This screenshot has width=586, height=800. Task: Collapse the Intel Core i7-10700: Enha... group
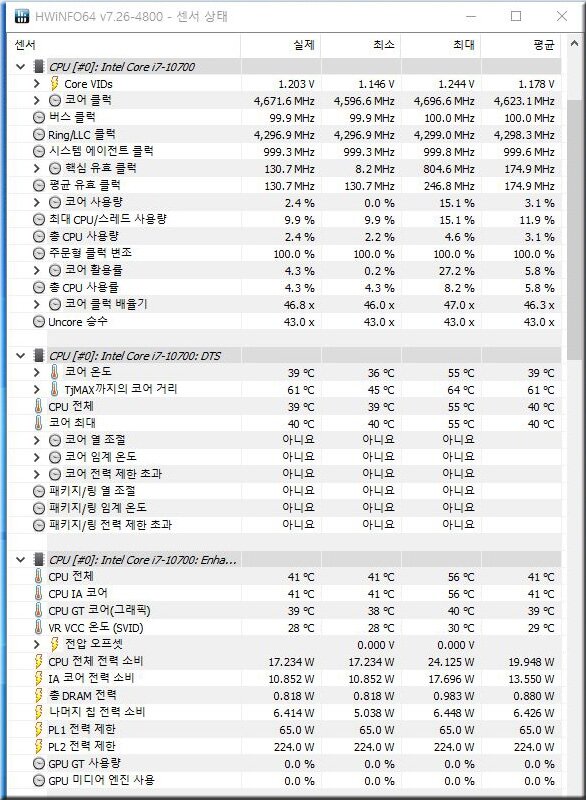(20, 560)
